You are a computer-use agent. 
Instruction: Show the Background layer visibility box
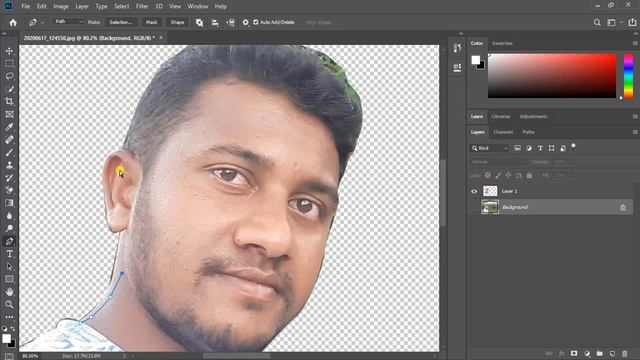point(474,207)
